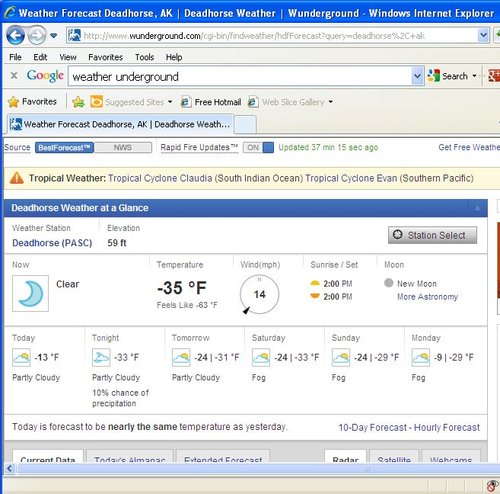Open the Favorites menu

(x=105, y=57)
